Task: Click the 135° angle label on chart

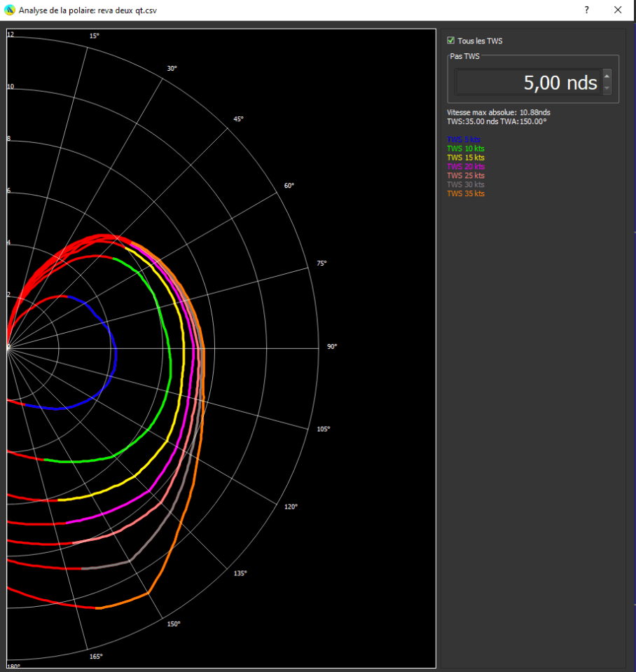Action: point(240,573)
